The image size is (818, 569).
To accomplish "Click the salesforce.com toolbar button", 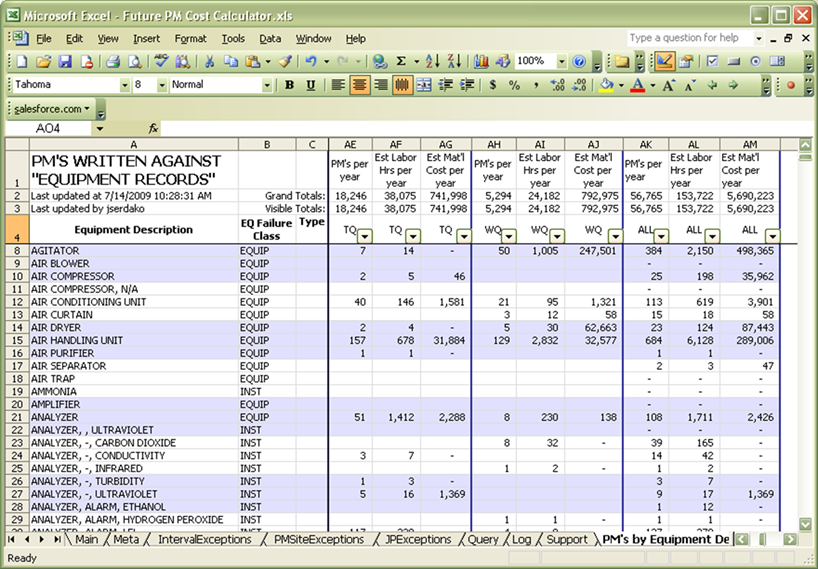I will tap(52, 109).
